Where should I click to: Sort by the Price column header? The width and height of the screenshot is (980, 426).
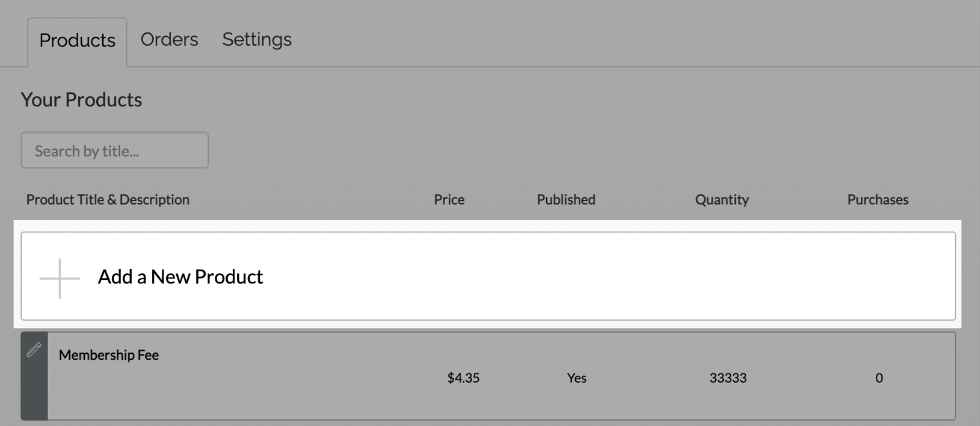click(449, 199)
